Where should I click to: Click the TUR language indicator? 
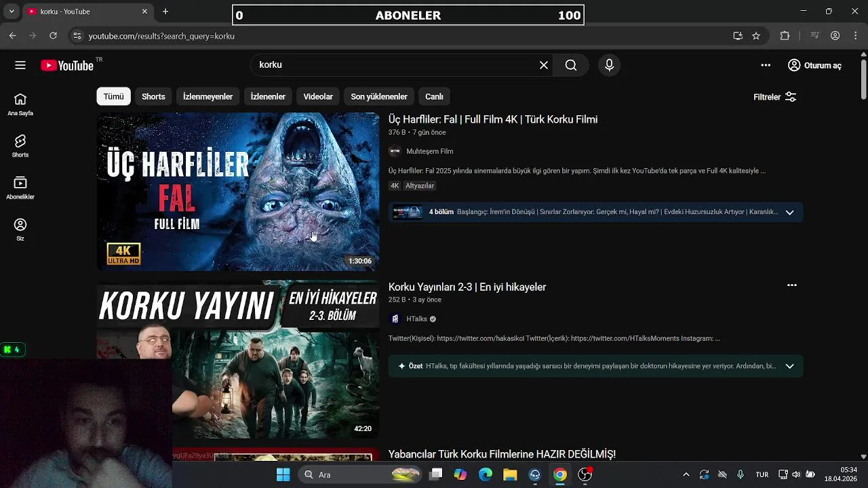(762, 474)
